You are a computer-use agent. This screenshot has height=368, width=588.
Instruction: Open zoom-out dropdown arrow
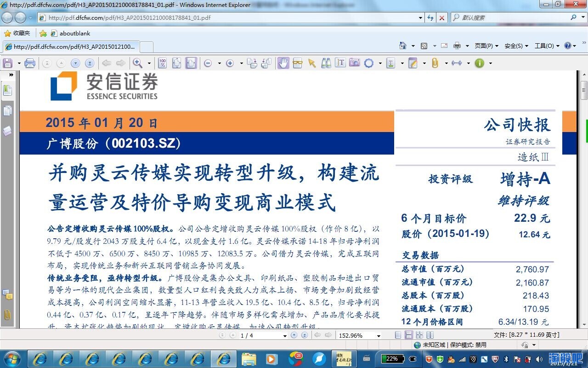click(219, 63)
